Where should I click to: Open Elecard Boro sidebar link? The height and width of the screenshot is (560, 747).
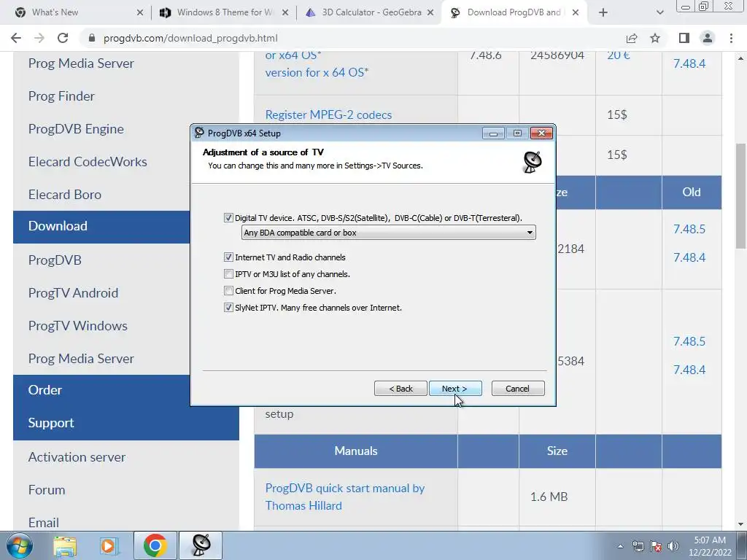(65, 195)
